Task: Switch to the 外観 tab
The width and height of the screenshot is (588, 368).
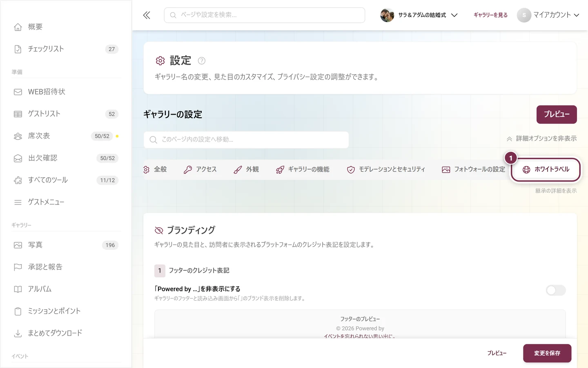Action: (x=246, y=169)
